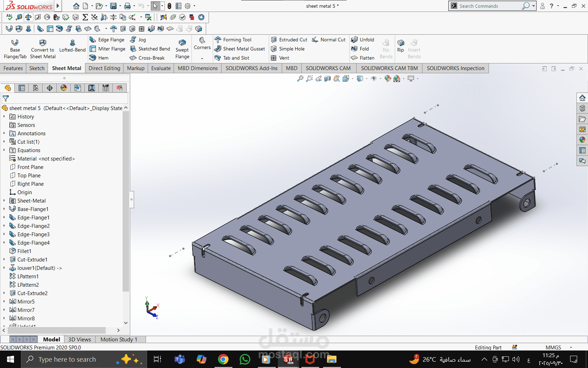Viewport: 588px width, 368px height.
Task: Open the FeatureManager design tree tab
Action: [8, 88]
